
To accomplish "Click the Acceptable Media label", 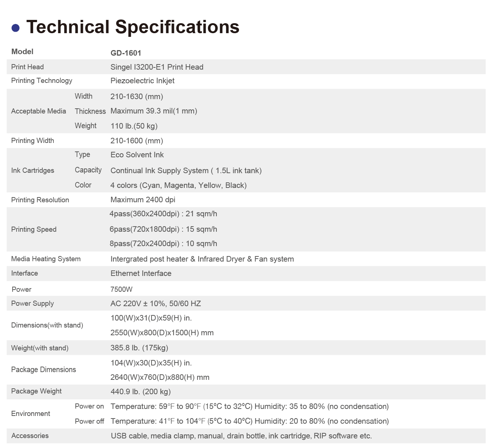I will [38, 111].
